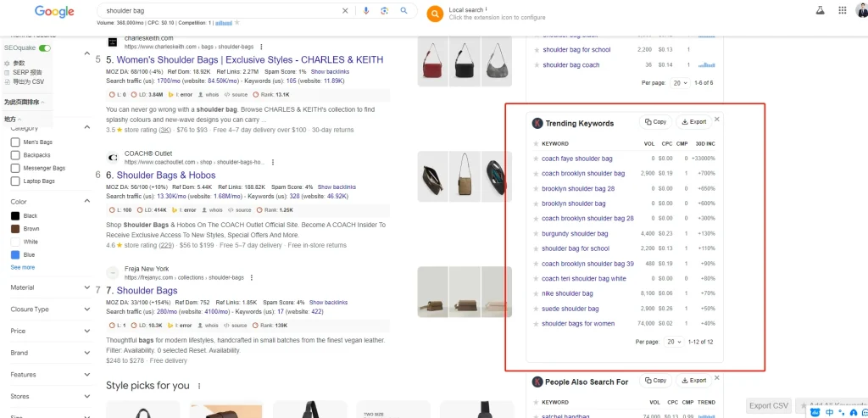Screen dimensions: 868x418
Task: Star all keywords in Trending Keywords header
Action: coord(536,144)
